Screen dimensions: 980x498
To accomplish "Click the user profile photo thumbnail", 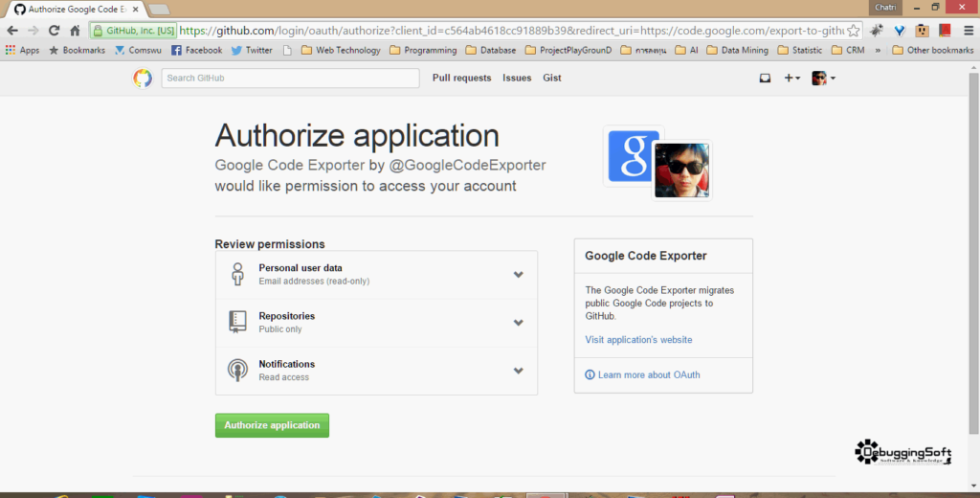I will click(x=681, y=170).
